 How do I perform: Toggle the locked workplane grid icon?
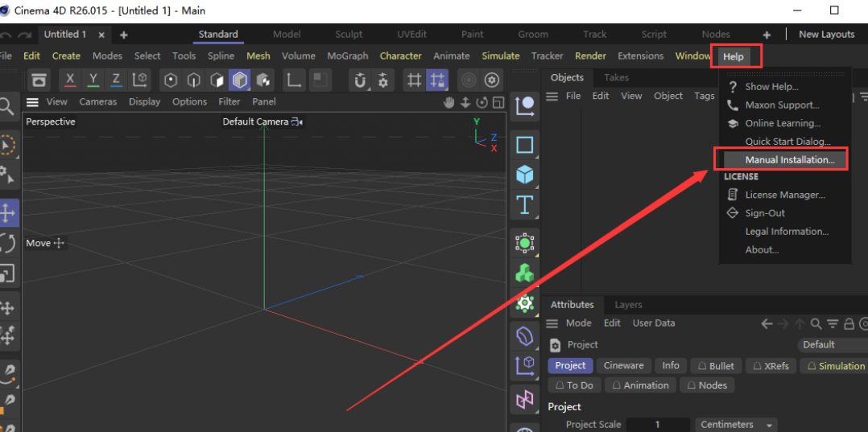(437, 80)
